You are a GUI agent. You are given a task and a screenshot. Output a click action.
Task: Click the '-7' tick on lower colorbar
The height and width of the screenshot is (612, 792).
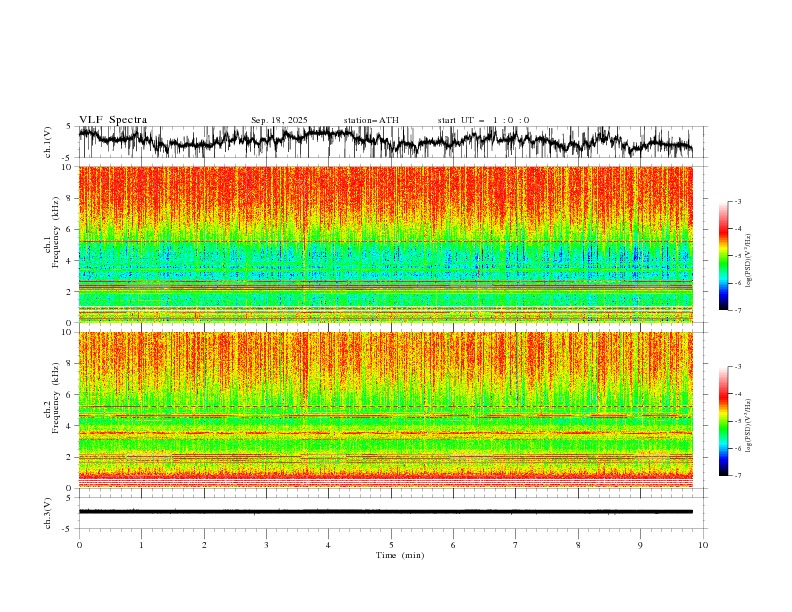(737, 476)
